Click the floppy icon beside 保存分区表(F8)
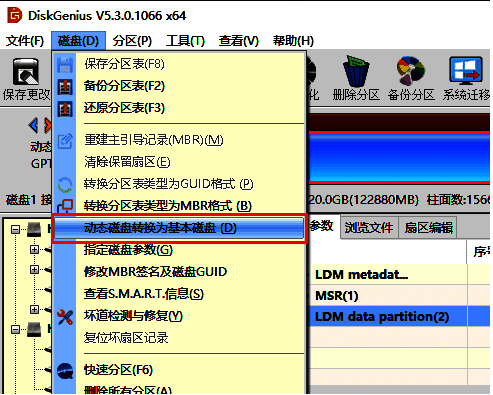Screen dimensions: 493x395 [x=65, y=65]
